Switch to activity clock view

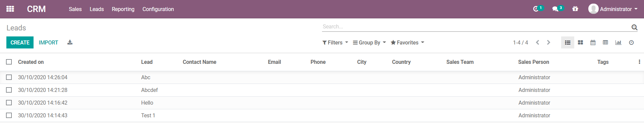click(x=631, y=42)
